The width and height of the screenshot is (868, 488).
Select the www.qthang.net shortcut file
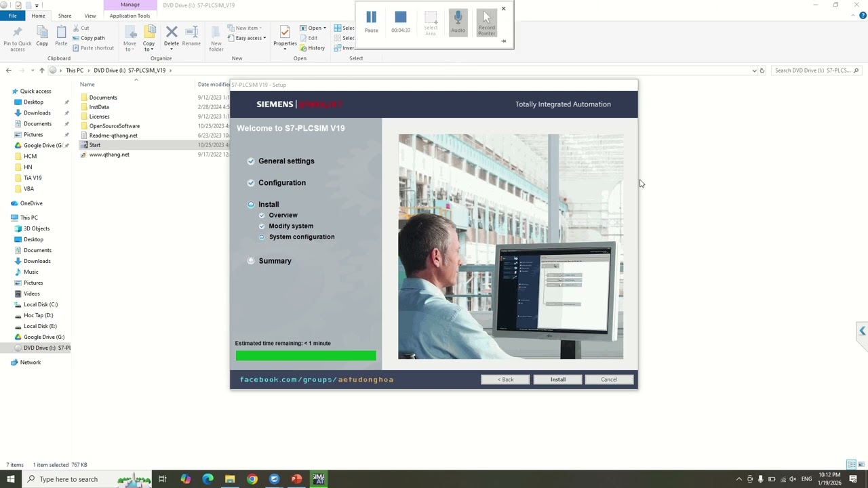(109, 155)
